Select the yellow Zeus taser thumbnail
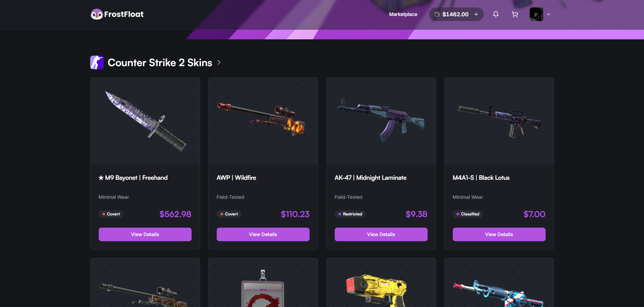The image size is (644, 307). (x=376, y=290)
